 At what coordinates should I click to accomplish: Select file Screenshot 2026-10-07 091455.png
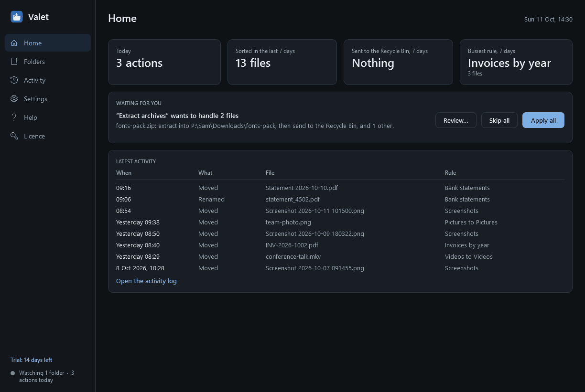[315, 268]
